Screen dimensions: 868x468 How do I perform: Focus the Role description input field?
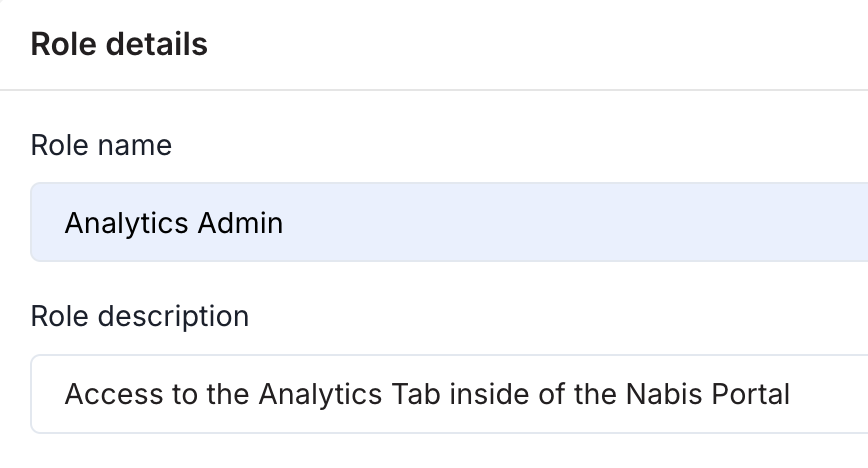pyautogui.click(x=449, y=394)
